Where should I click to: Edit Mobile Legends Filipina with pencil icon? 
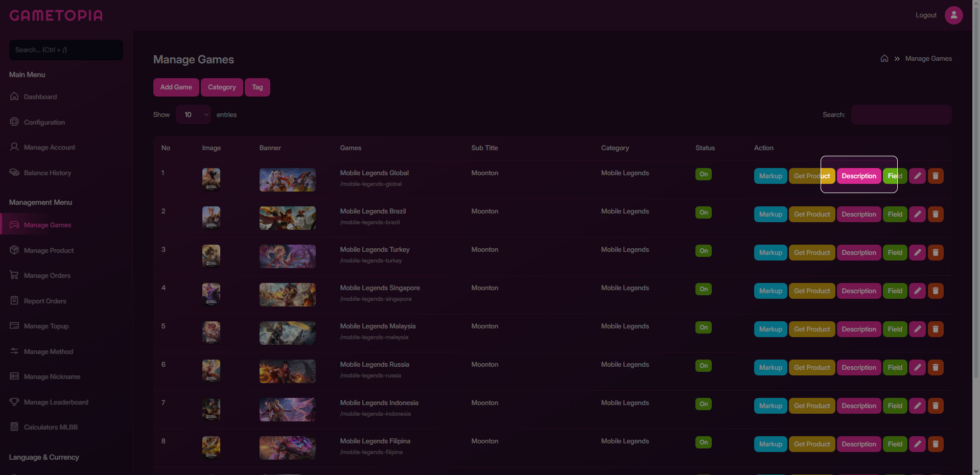[917, 444]
